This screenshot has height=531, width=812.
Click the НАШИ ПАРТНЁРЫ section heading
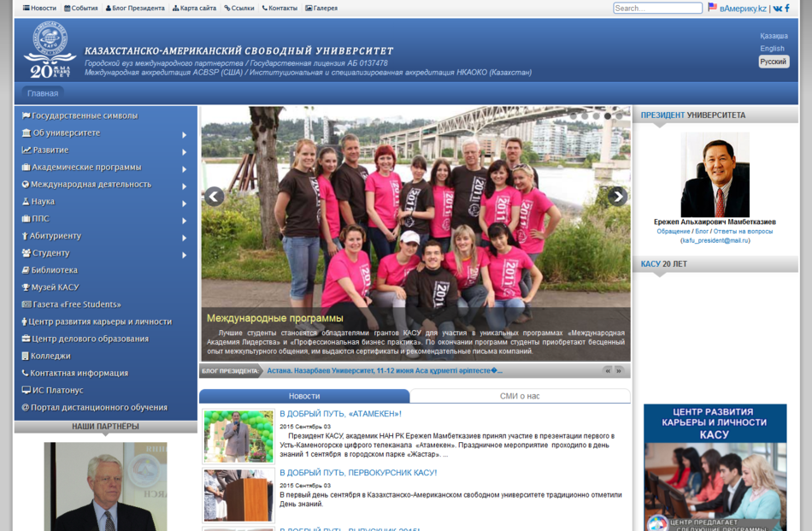(106, 427)
